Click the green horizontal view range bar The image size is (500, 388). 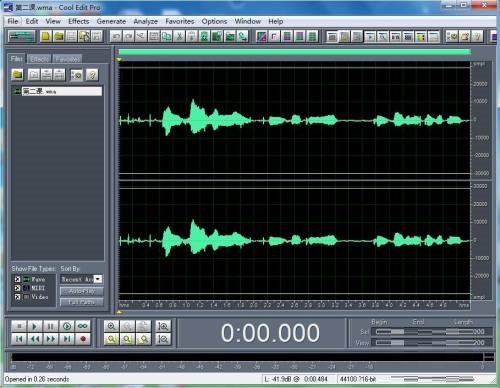295,52
